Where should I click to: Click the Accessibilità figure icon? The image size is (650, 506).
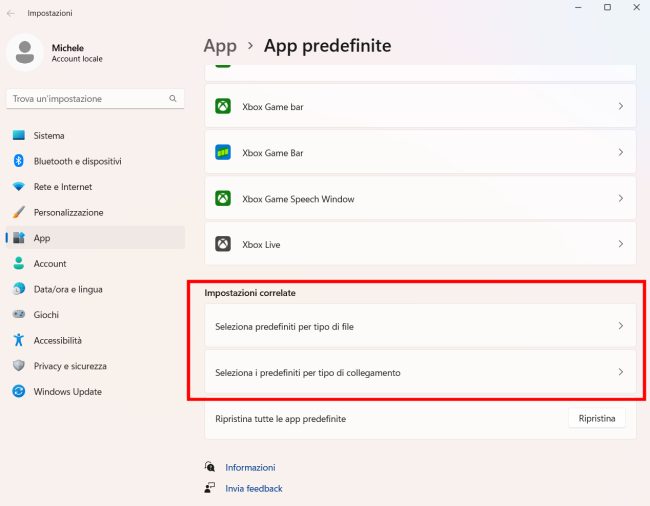[19, 340]
